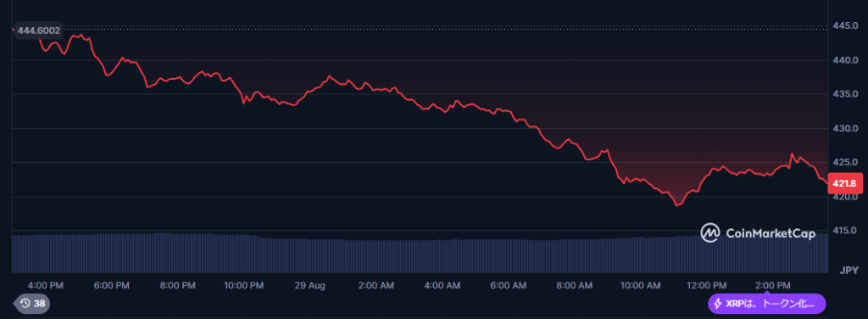
Task: Click the 444.6002 opening price label
Action: click(x=38, y=31)
